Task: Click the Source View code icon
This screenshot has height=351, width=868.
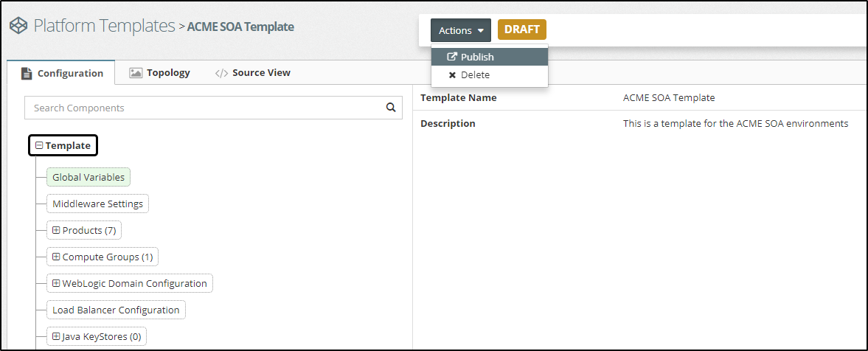Action: tap(221, 73)
